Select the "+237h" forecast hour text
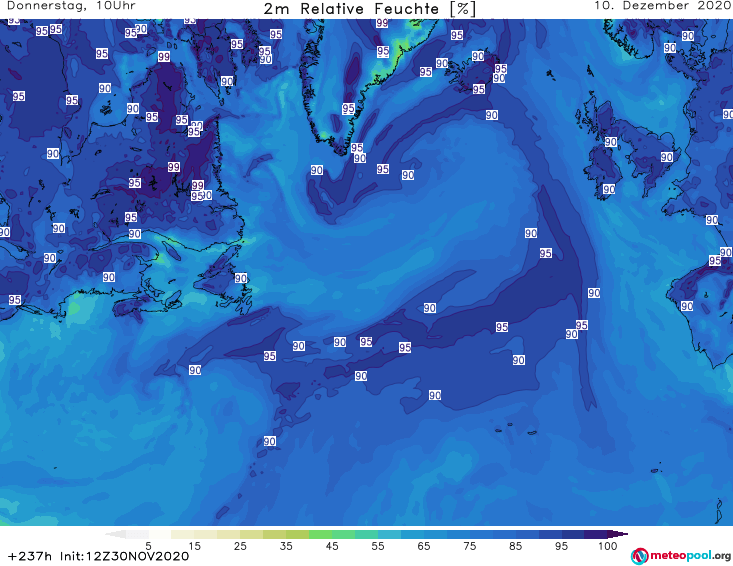Viewport: 733px width, 566px height. [30, 556]
